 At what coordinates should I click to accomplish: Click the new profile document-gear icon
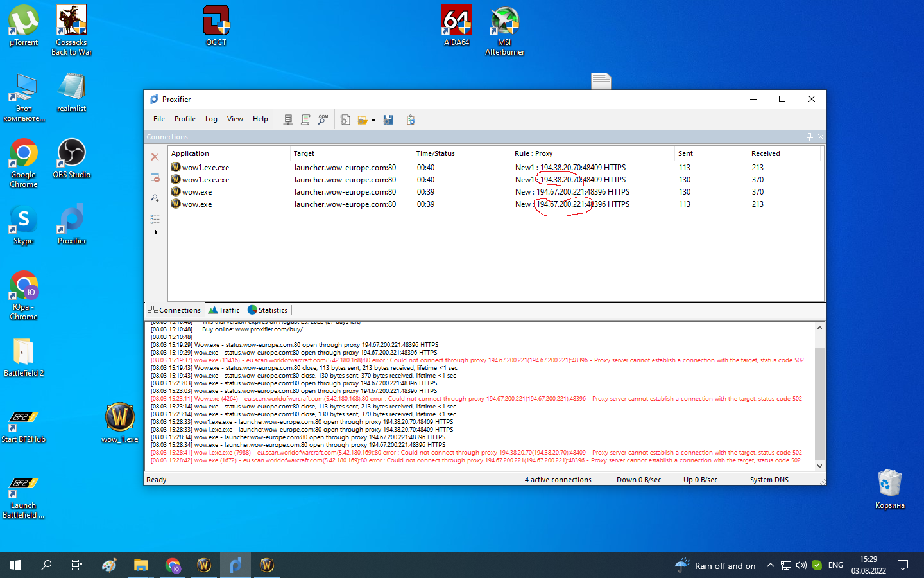pyautogui.click(x=345, y=119)
